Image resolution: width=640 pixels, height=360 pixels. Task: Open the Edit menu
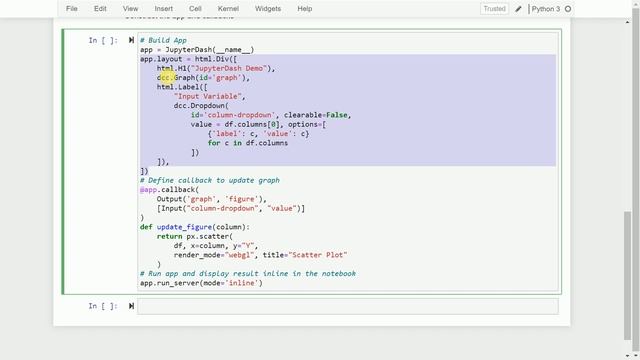coord(100,9)
